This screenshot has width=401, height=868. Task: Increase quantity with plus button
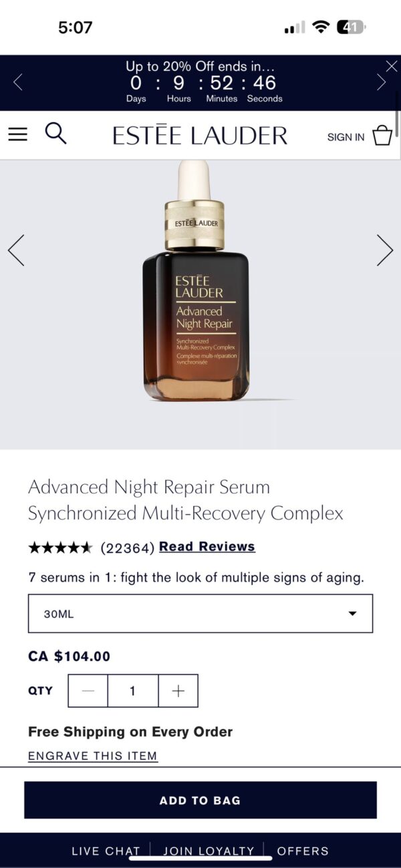(178, 691)
